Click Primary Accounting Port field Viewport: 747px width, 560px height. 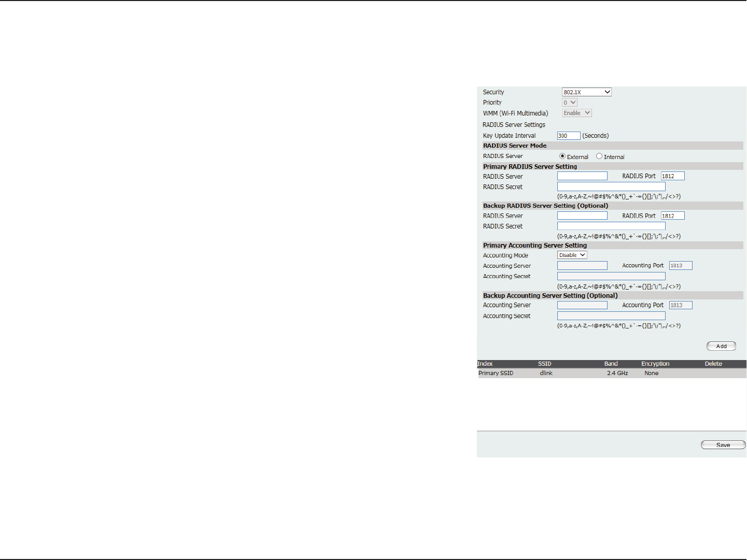[681, 265]
